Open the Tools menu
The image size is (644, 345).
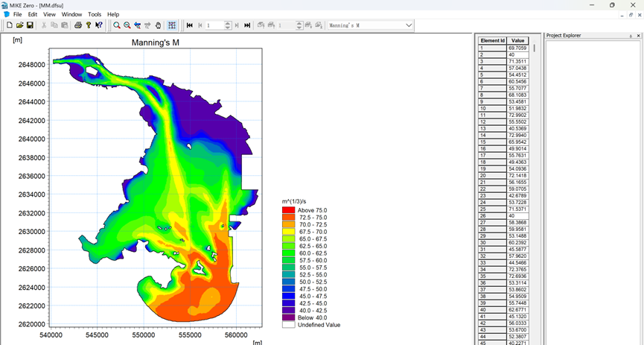tap(95, 14)
